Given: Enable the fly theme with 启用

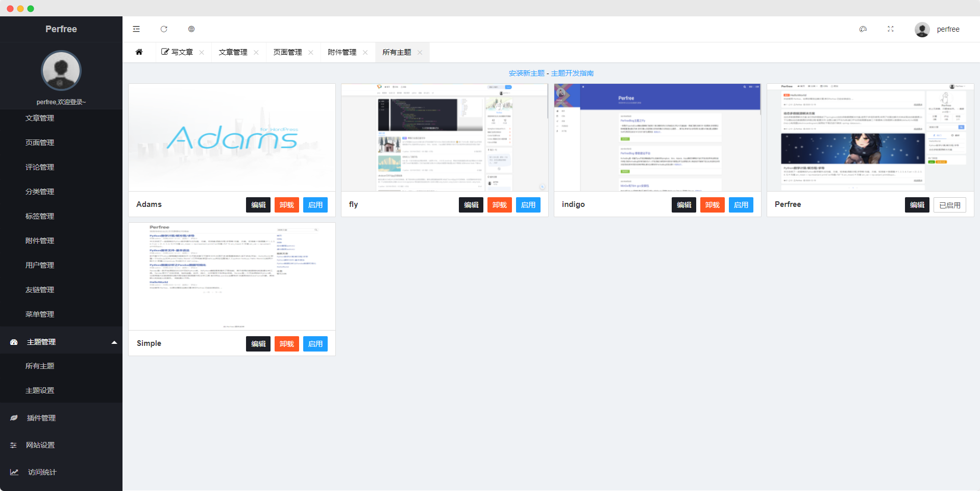Looking at the screenshot, I should coord(528,204).
